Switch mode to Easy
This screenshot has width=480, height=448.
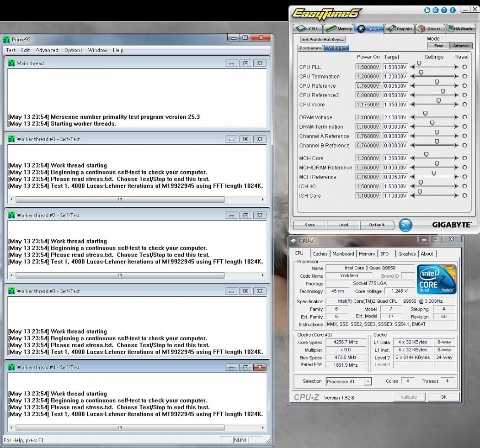(x=438, y=46)
